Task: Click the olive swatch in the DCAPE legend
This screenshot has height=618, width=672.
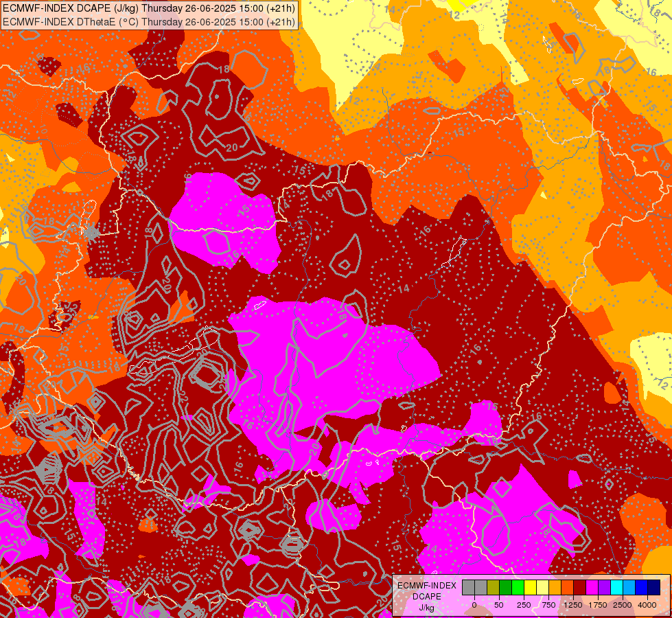Action: coord(494,587)
